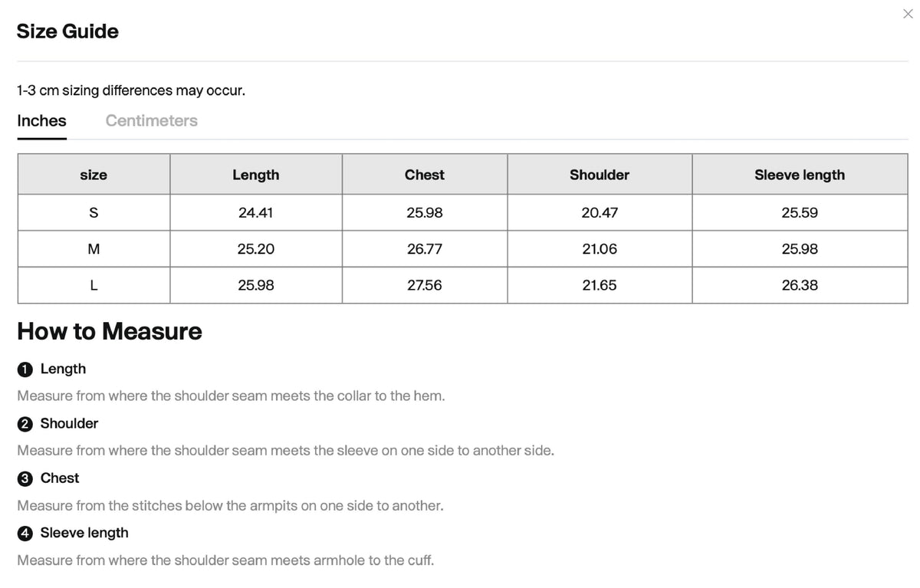This screenshot has width=920, height=588.
Task: Select the size L row label
Action: 94,285
